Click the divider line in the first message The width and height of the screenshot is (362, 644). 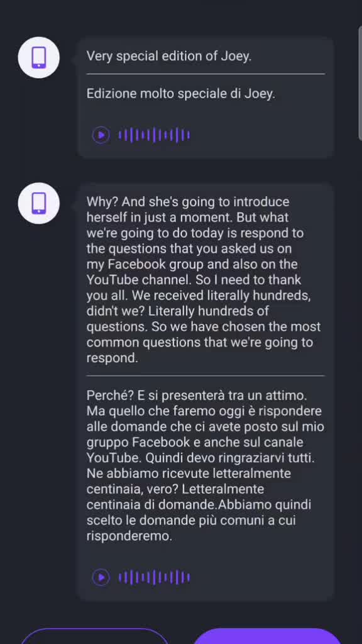[206, 74]
